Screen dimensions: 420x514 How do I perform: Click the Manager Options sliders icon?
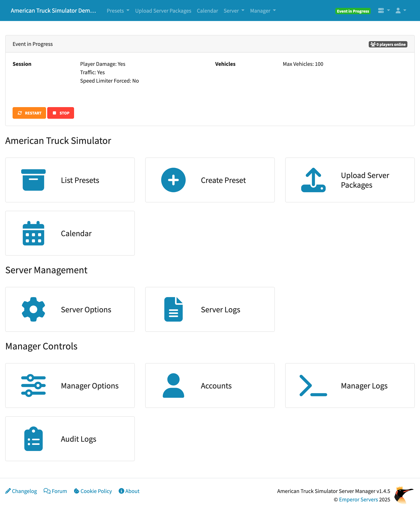click(x=33, y=385)
